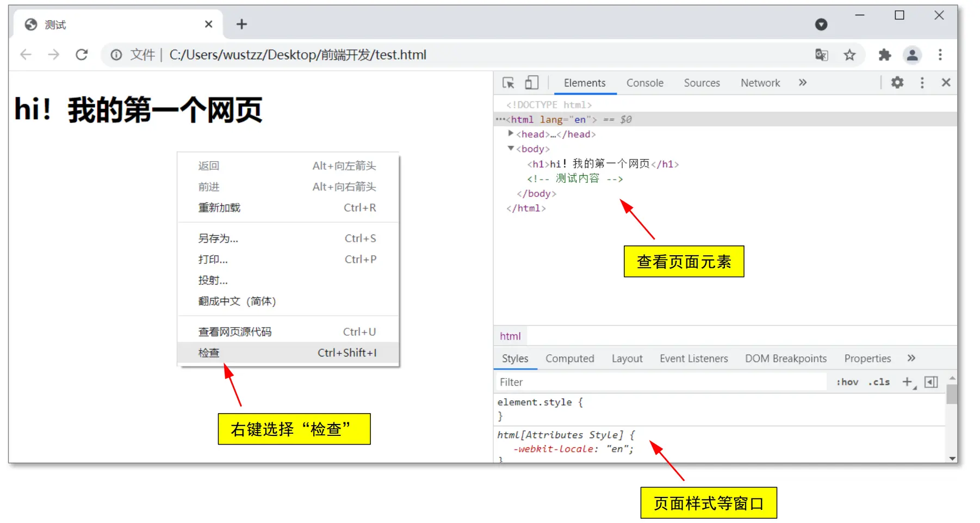Collapse the body element node
Image resolution: width=980 pixels, height=523 pixels.
click(510, 148)
